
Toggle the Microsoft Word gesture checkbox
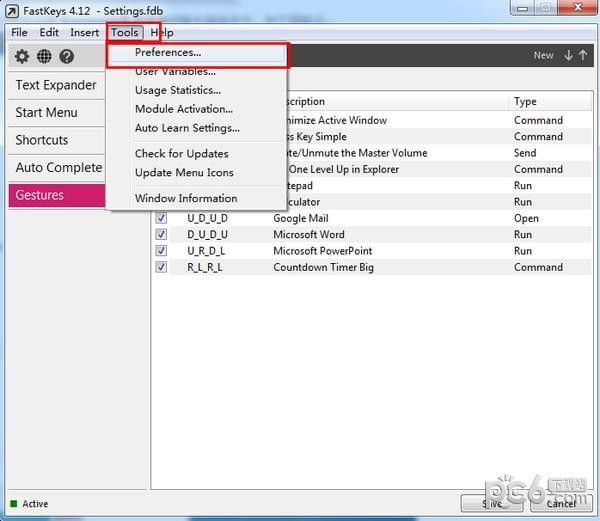(161, 234)
